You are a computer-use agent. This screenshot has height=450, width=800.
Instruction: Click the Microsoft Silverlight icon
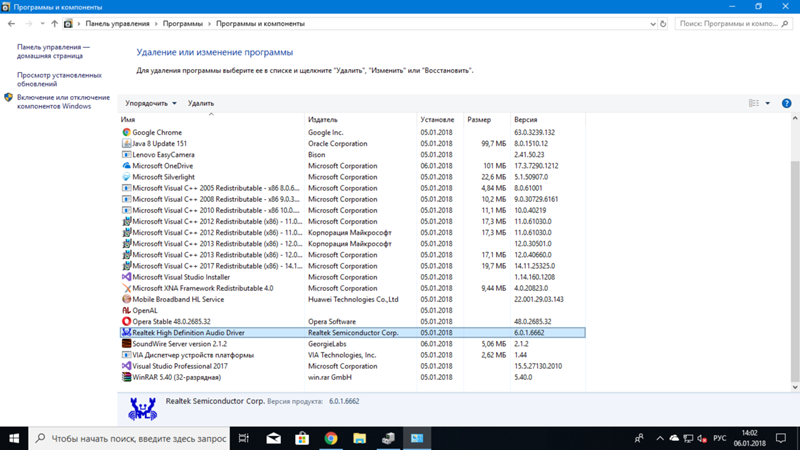[x=126, y=177]
